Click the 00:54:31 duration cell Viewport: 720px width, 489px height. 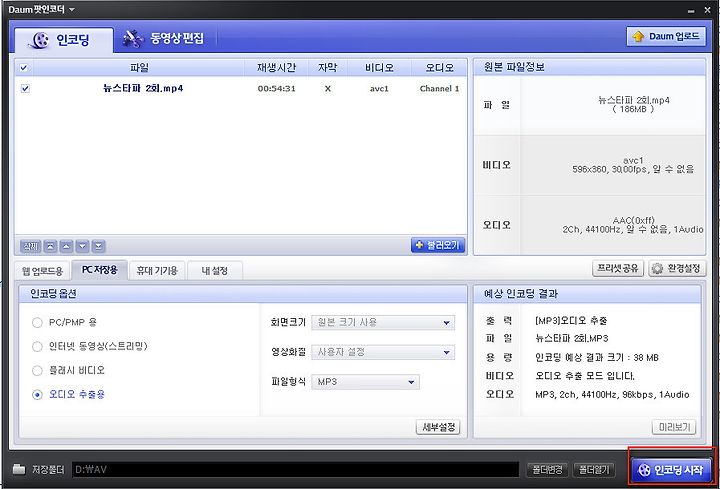(x=276, y=89)
